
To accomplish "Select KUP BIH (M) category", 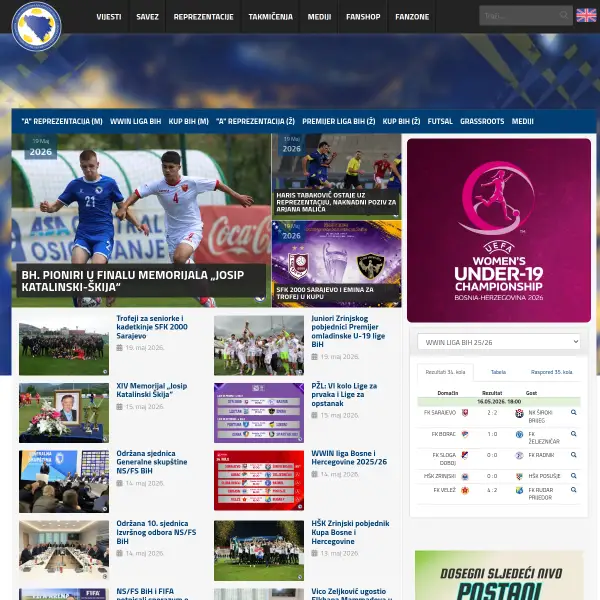I will [x=189, y=121].
